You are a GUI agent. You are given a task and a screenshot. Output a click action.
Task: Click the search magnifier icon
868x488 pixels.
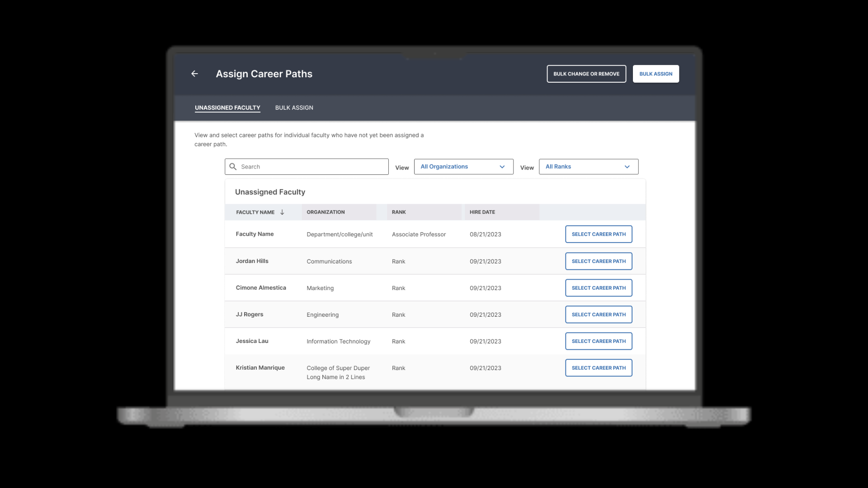point(233,167)
